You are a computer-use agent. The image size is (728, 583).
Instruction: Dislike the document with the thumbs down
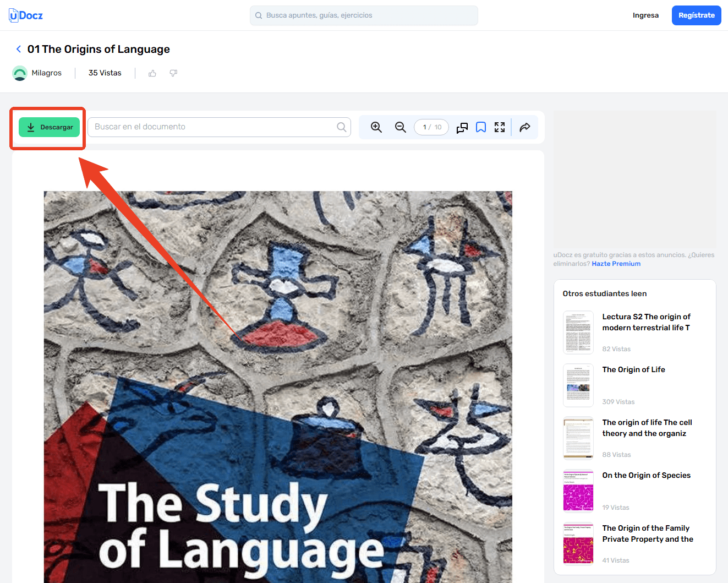point(173,73)
